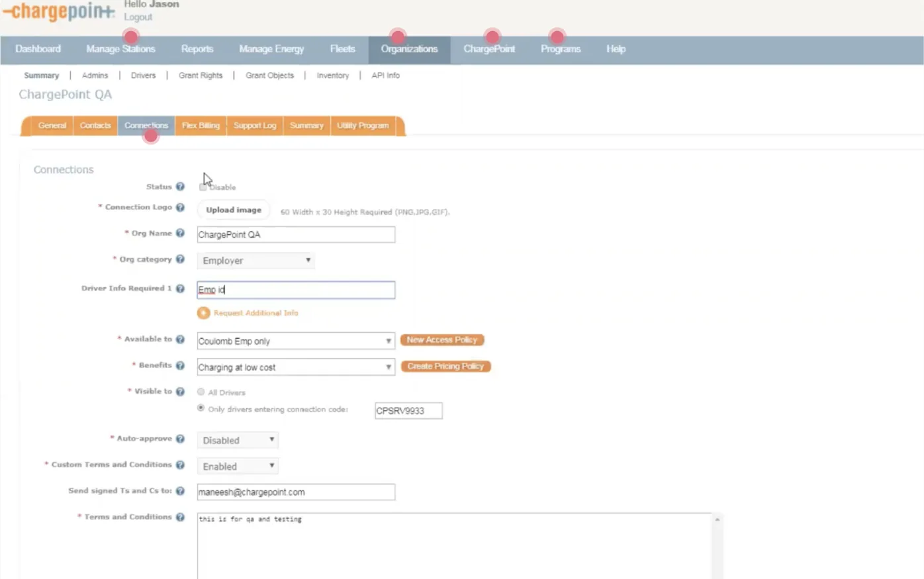This screenshot has height=579, width=924.
Task: Click help icon next to Benefits
Action: [180, 365]
